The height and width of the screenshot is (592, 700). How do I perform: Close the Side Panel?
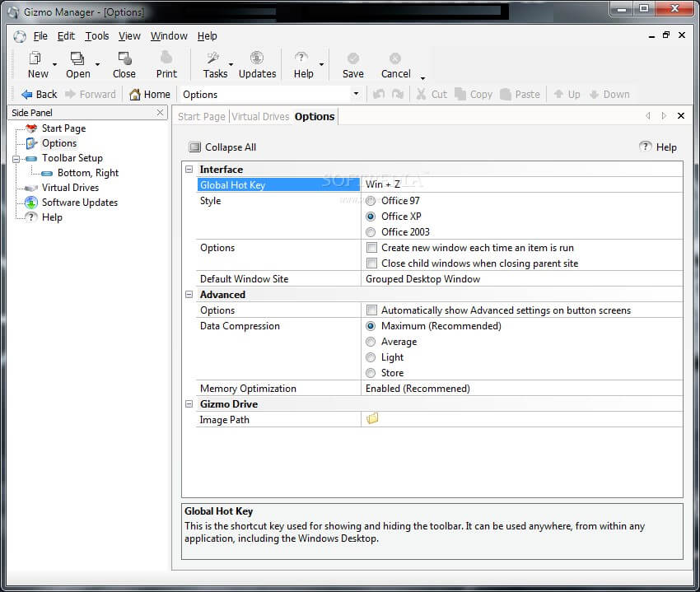click(x=160, y=113)
